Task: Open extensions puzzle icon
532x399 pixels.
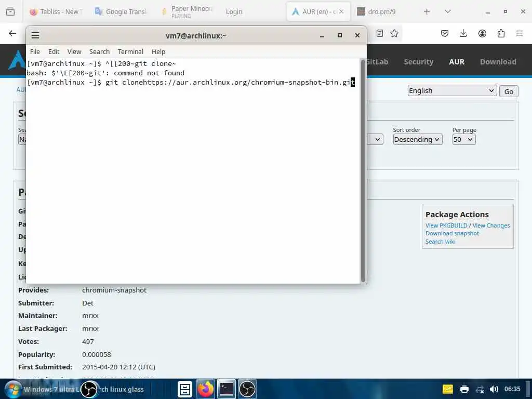Action: (x=501, y=33)
